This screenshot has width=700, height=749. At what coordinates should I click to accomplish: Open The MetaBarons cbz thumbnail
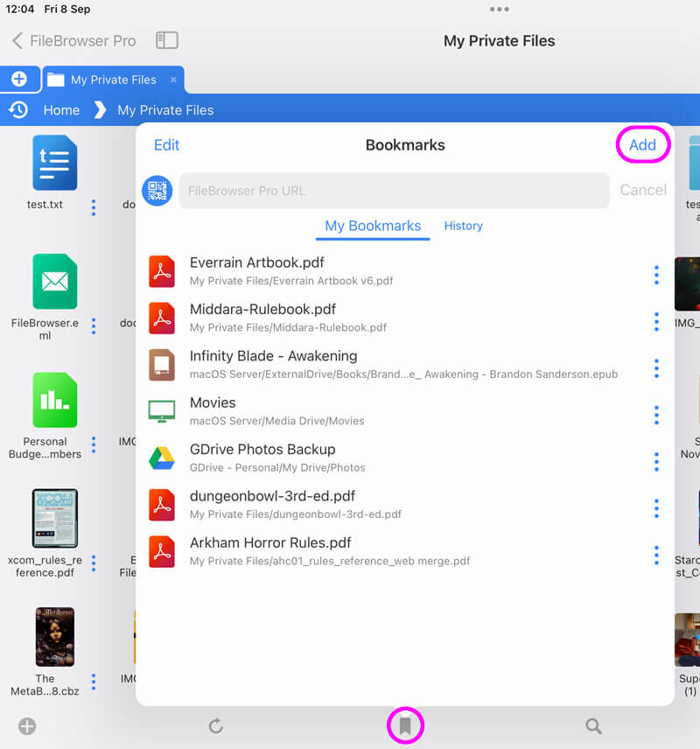(55, 637)
